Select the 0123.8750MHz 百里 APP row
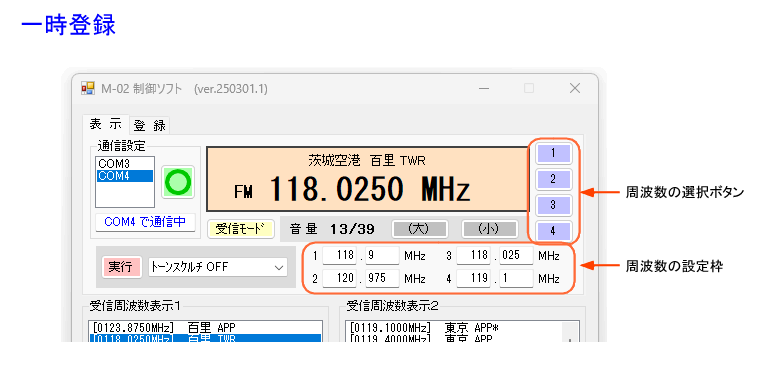 coord(206,328)
